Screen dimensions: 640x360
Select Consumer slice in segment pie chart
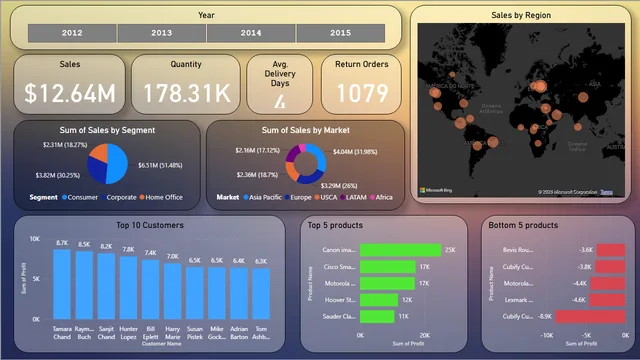(x=118, y=164)
